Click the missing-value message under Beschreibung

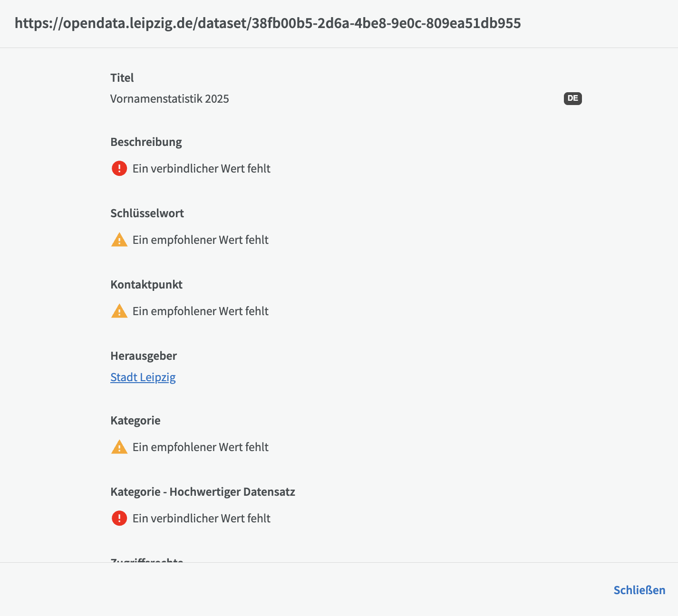click(201, 169)
